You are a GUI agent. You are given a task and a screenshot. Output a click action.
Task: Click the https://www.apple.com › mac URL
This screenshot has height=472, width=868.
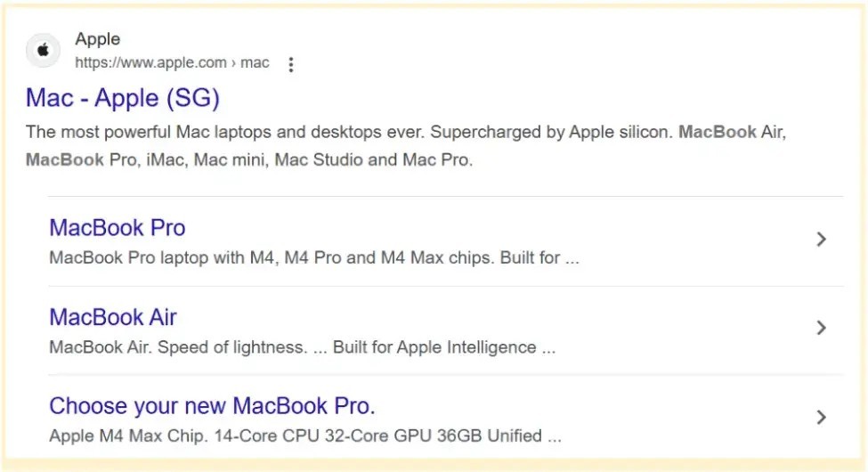pos(172,62)
